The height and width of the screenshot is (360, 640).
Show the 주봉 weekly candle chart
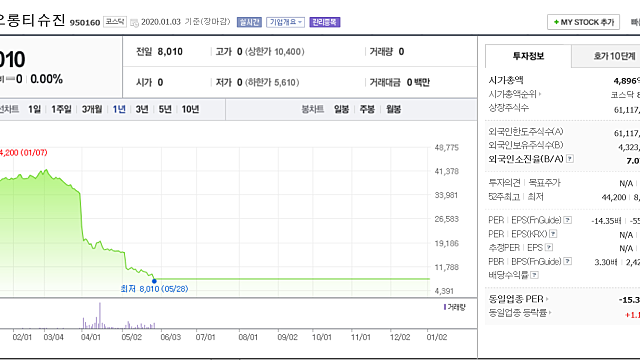click(x=367, y=109)
